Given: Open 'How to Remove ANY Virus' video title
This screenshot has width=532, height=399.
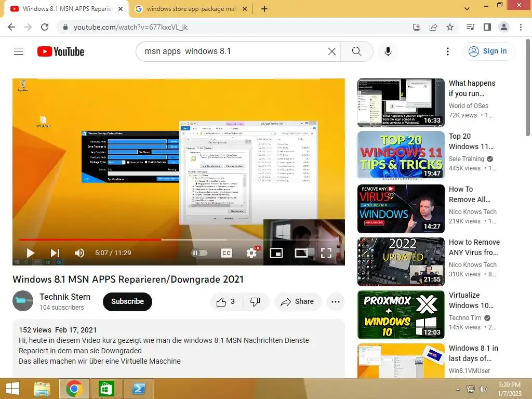Looking at the screenshot, I should pos(474,247).
